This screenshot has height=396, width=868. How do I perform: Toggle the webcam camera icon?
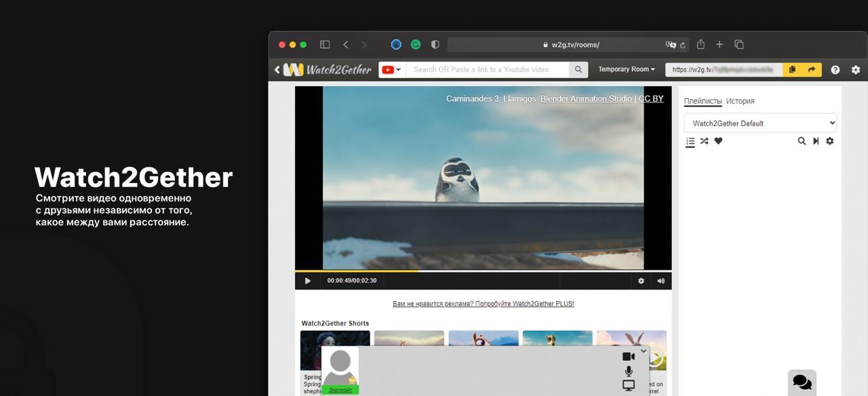[x=629, y=357]
